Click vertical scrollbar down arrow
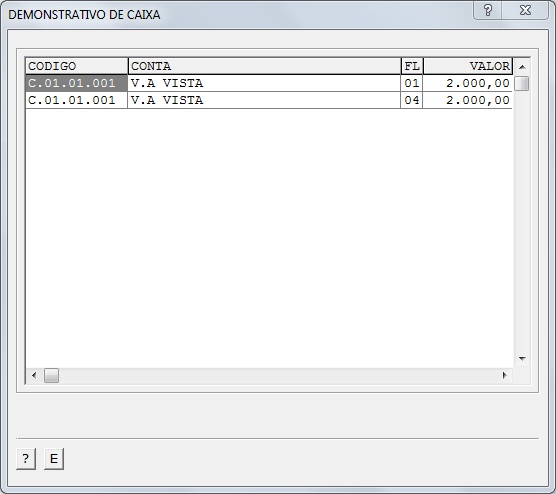 point(522,359)
